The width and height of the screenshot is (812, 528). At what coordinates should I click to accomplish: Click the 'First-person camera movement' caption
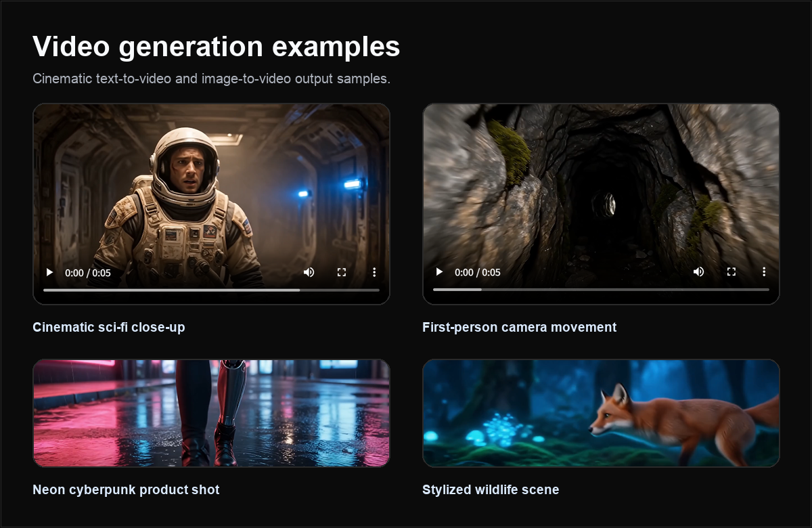tap(520, 327)
